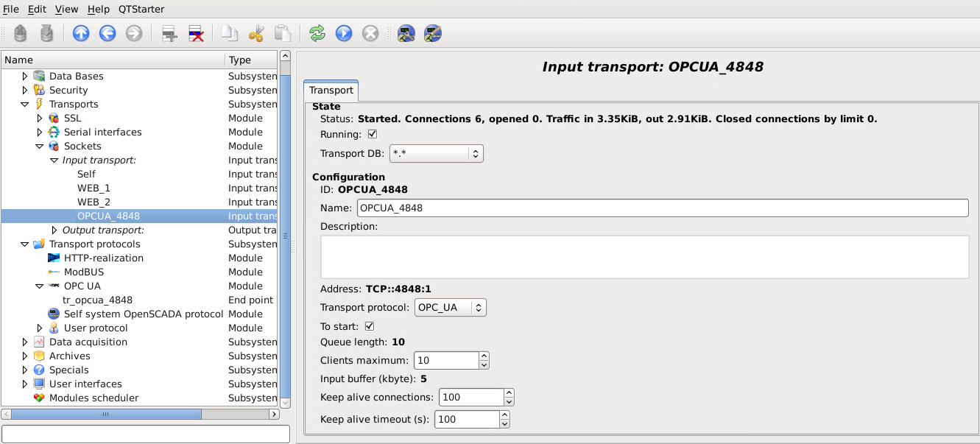This screenshot has width=980, height=444.
Task: Select the tr_opcua_4848 end point item
Action: [x=97, y=300]
